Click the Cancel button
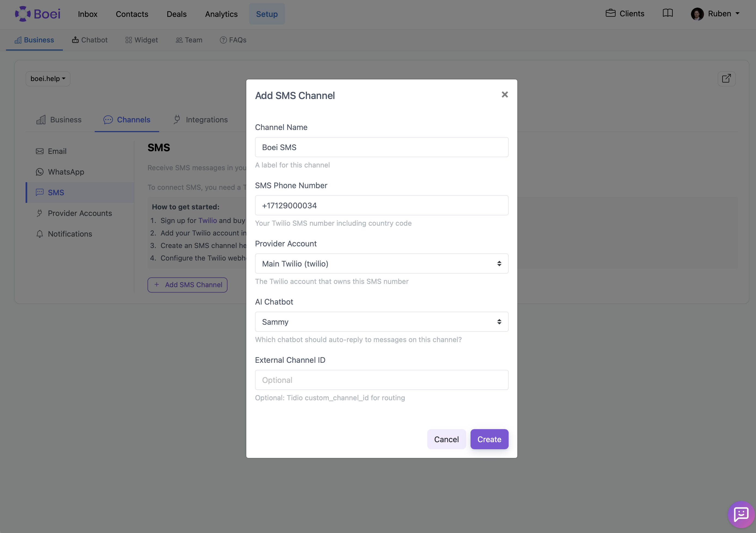Viewport: 756px width, 533px height. 446,439
